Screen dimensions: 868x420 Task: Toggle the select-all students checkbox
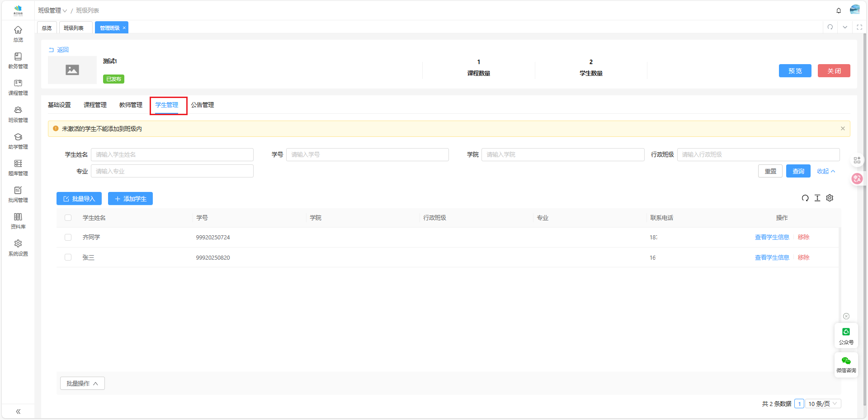(68, 218)
